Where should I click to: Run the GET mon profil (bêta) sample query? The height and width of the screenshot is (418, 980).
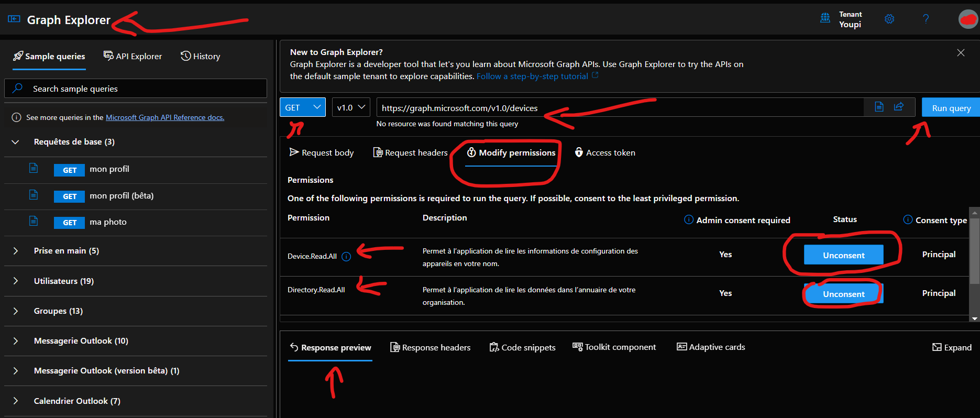tap(136, 196)
